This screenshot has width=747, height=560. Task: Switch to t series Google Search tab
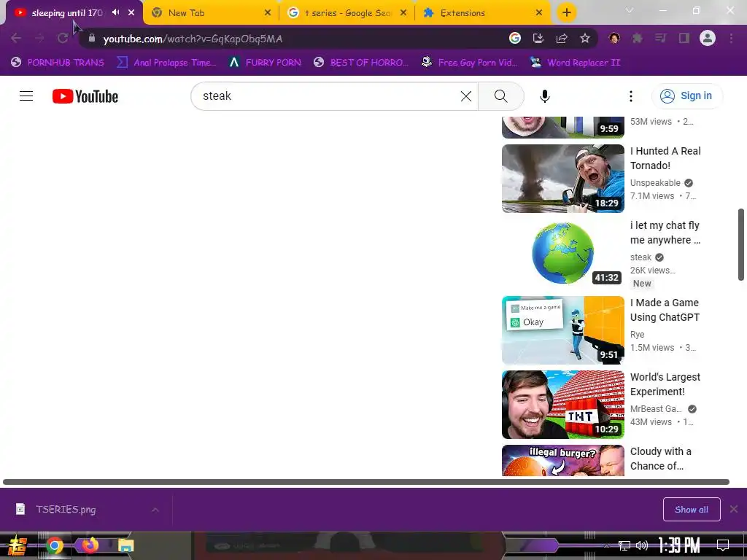click(x=347, y=13)
